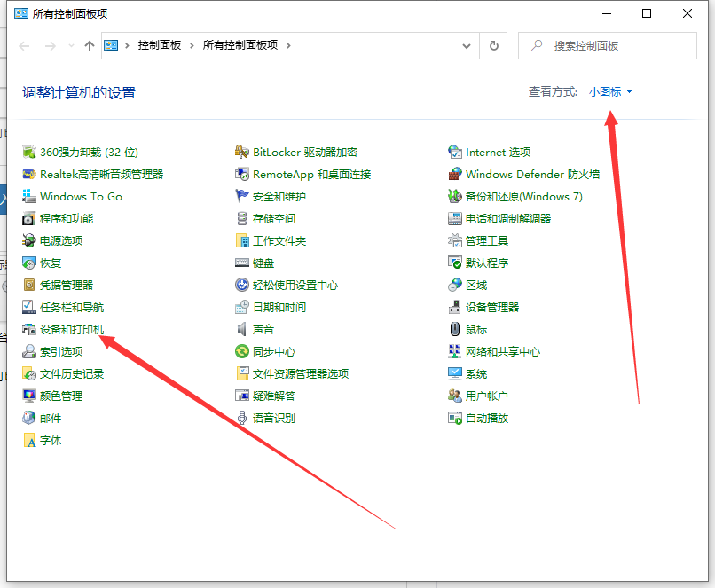This screenshot has width=715, height=588.
Task: Open 用户帐户 settings
Action: point(487,396)
